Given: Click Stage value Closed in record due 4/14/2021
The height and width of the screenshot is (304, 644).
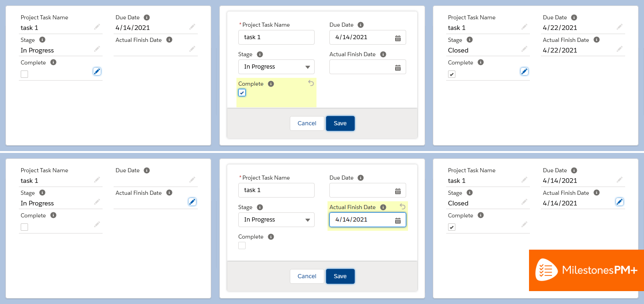Looking at the screenshot, I should [x=458, y=203].
